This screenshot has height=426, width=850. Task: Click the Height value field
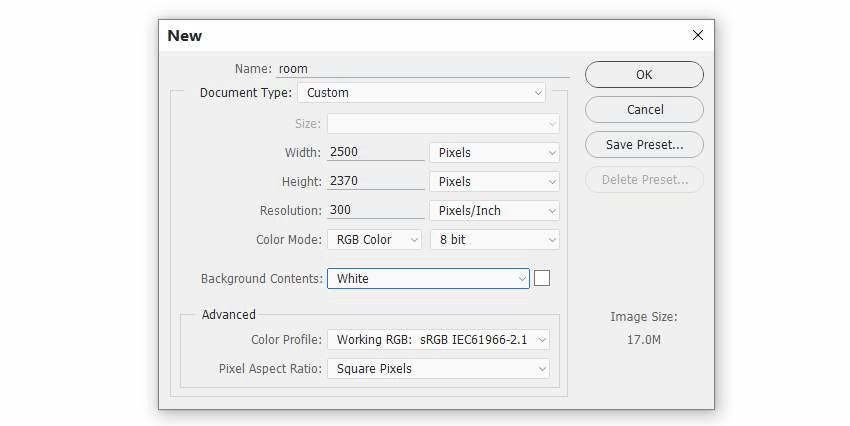(x=375, y=182)
